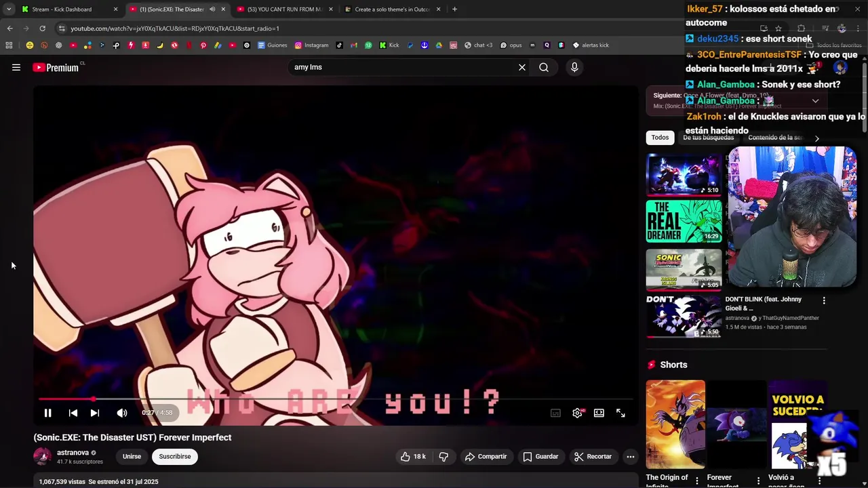
Task: Select the Contenido de la serie chip
Action: [775, 138]
